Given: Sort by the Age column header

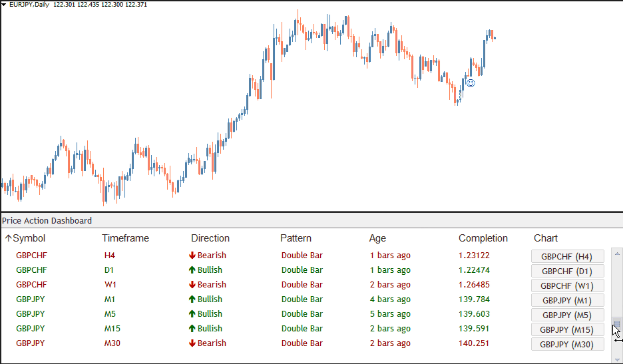Looking at the screenshot, I should point(377,238).
